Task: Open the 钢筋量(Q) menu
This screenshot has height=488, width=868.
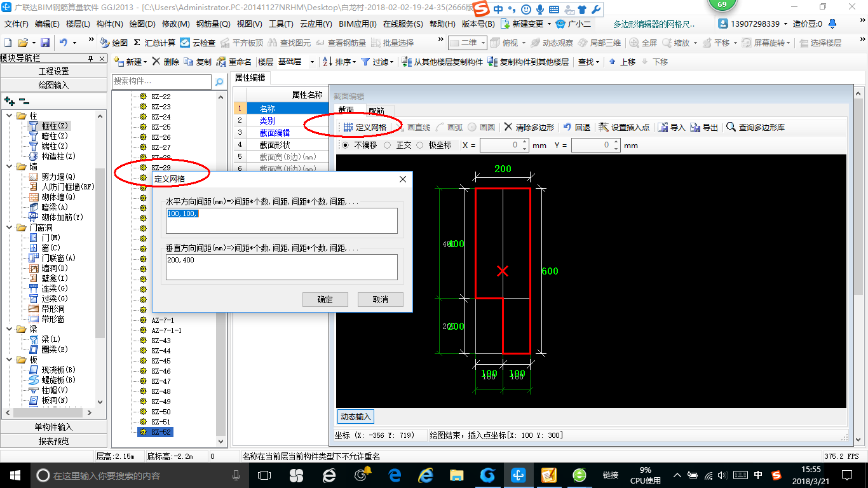Action: (213, 24)
